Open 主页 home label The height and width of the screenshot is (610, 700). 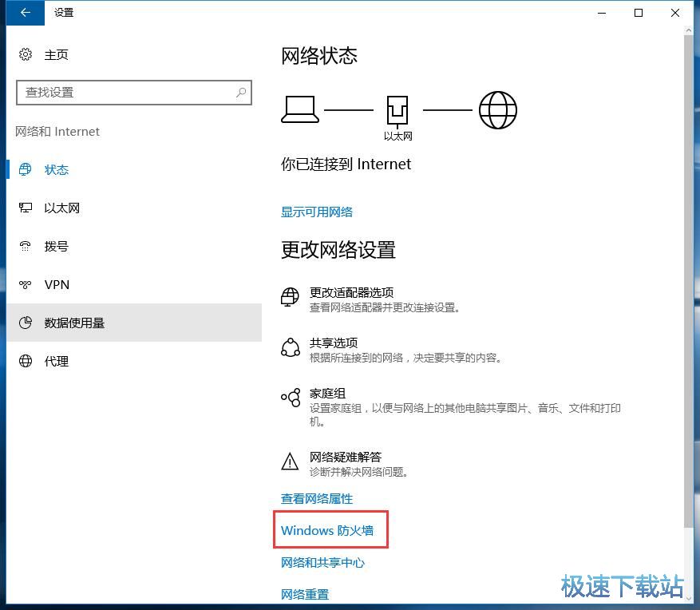56,55
